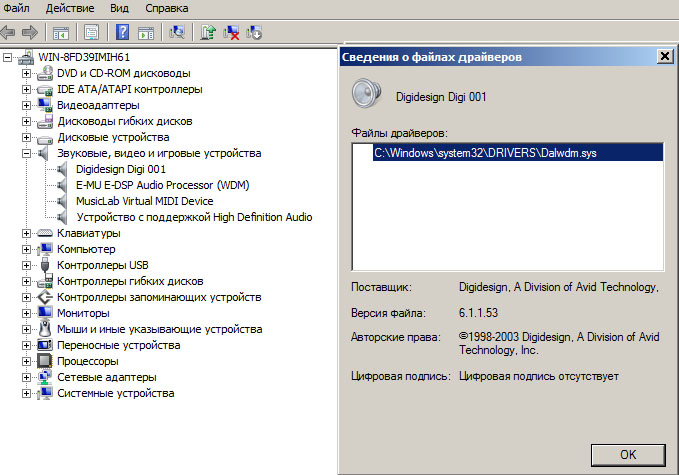Click the Back arrow toolbar icon
Screen dimensions: 679x475
pyautogui.click(x=8, y=32)
